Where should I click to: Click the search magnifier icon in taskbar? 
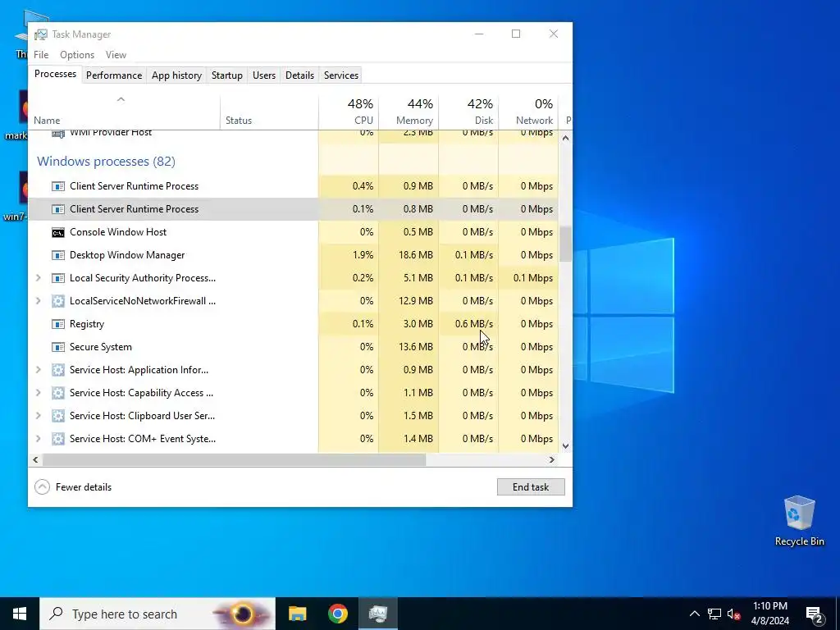pos(56,614)
